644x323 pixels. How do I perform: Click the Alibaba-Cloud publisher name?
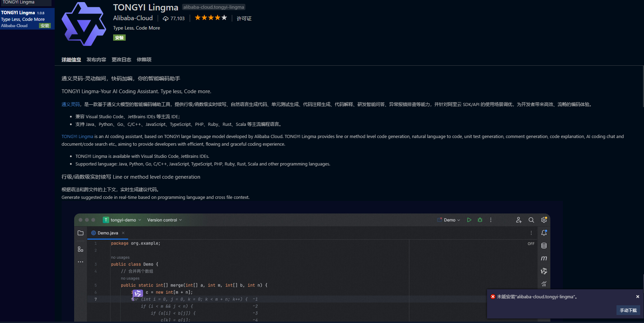click(133, 18)
